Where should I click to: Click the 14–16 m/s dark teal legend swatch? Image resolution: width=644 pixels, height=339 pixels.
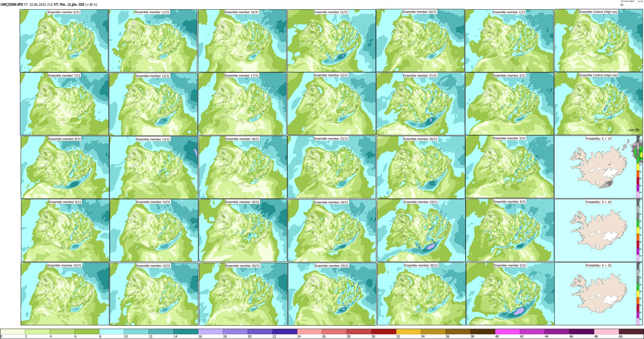(x=186, y=332)
